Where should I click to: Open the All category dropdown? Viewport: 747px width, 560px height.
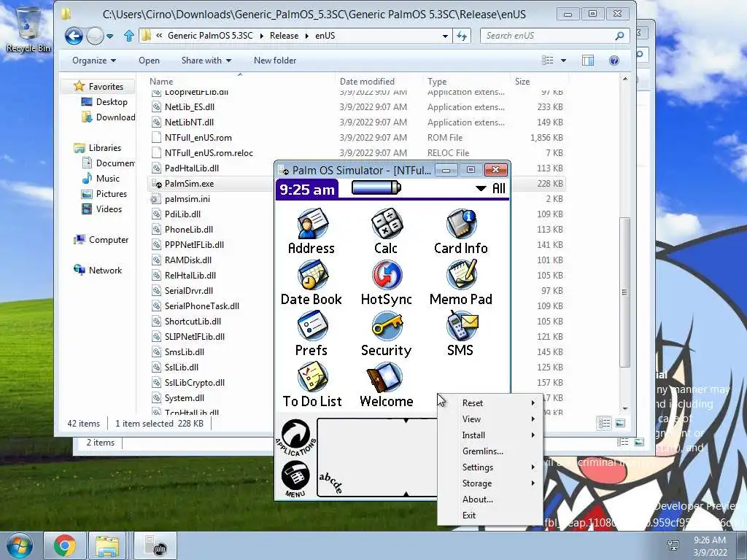[491, 189]
